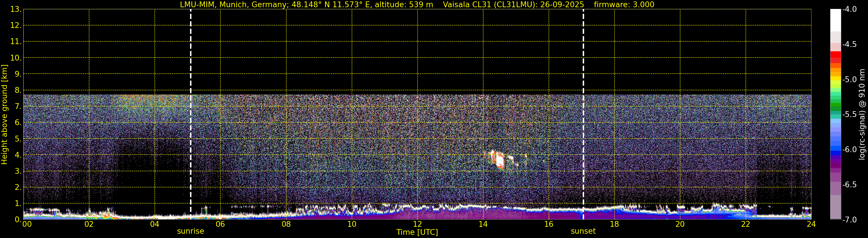Click the white cloud patch near 4 km
The height and width of the screenshot is (238, 868).
point(500,160)
